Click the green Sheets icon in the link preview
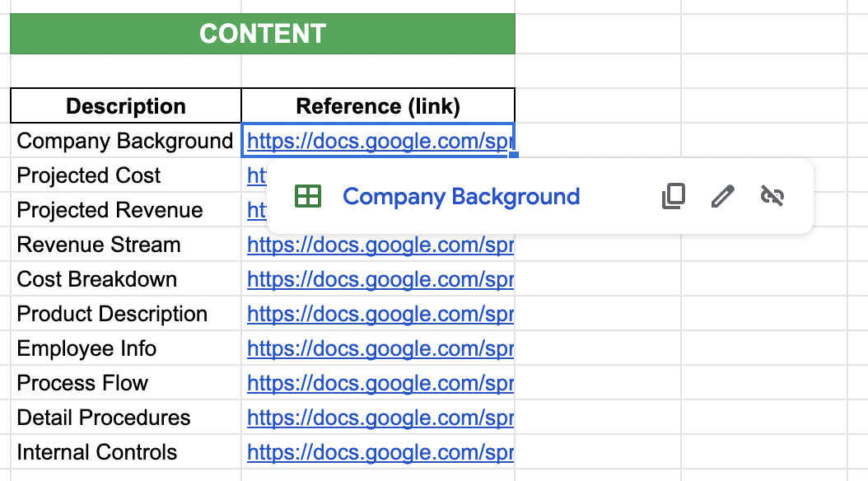 click(x=308, y=196)
